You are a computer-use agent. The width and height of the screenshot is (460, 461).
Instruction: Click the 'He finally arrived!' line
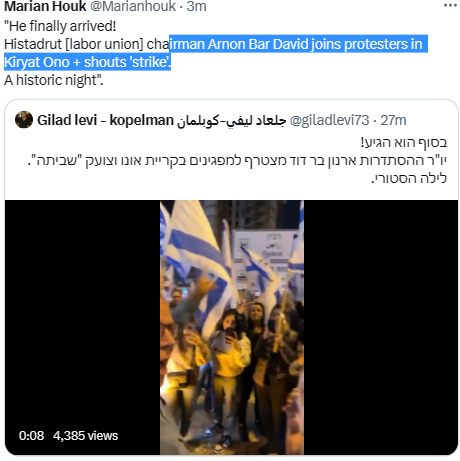[x=60, y=26]
